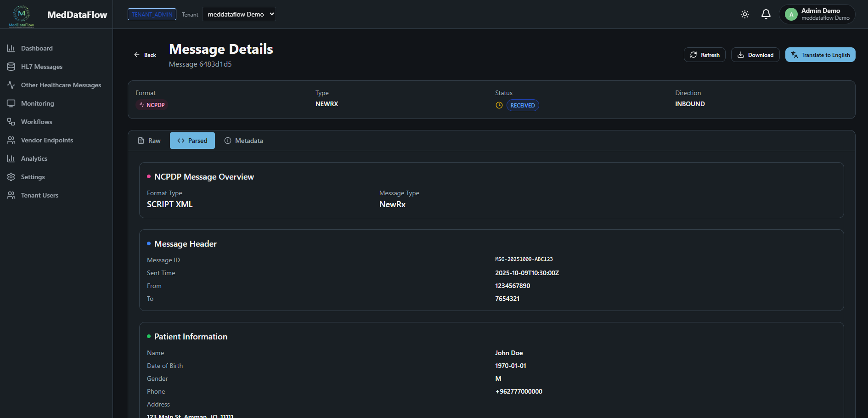
Task: Open the meddataflow Demo tenant dropdown
Action: [x=239, y=14]
